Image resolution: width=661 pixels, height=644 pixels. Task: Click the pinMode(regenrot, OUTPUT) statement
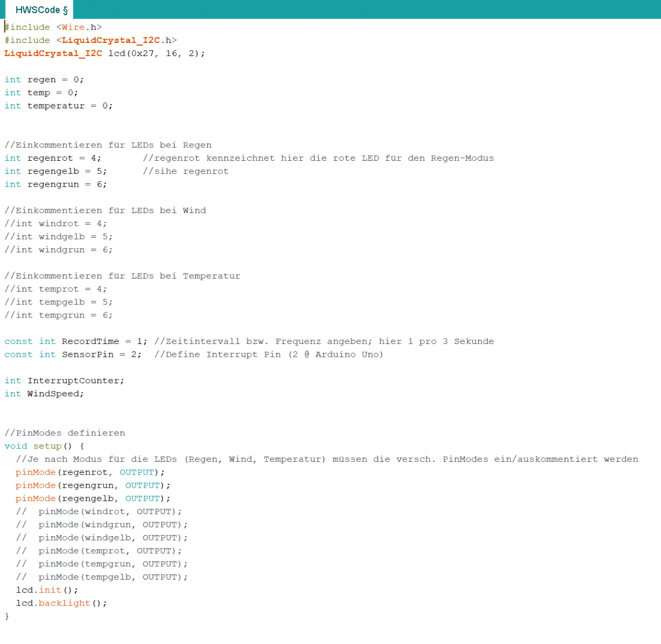coord(90,472)
